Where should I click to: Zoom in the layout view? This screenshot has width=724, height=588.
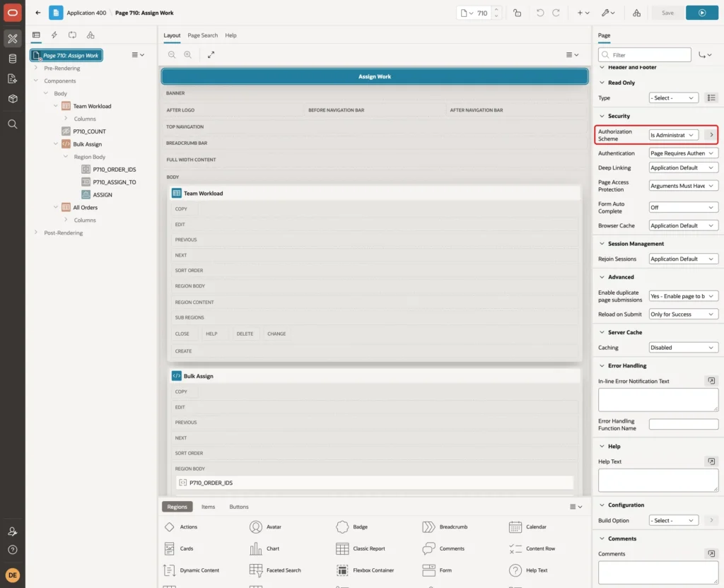(188, 54)
